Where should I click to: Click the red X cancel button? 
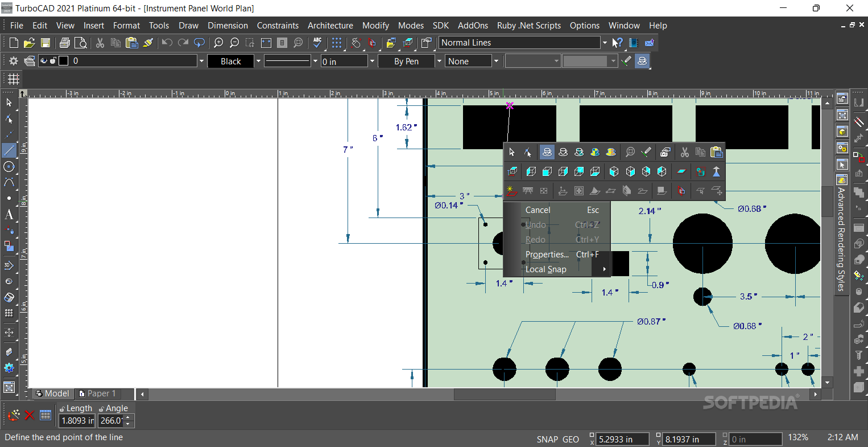tap(30, 416)
